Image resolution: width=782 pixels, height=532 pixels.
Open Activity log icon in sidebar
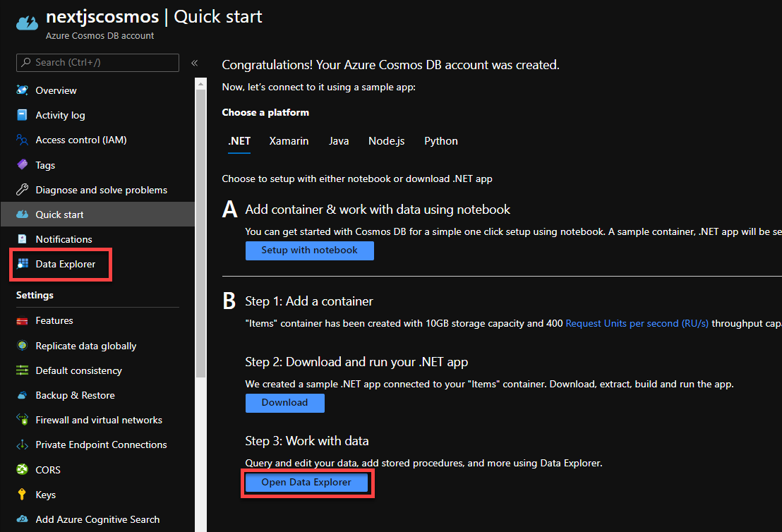(23, 115)
